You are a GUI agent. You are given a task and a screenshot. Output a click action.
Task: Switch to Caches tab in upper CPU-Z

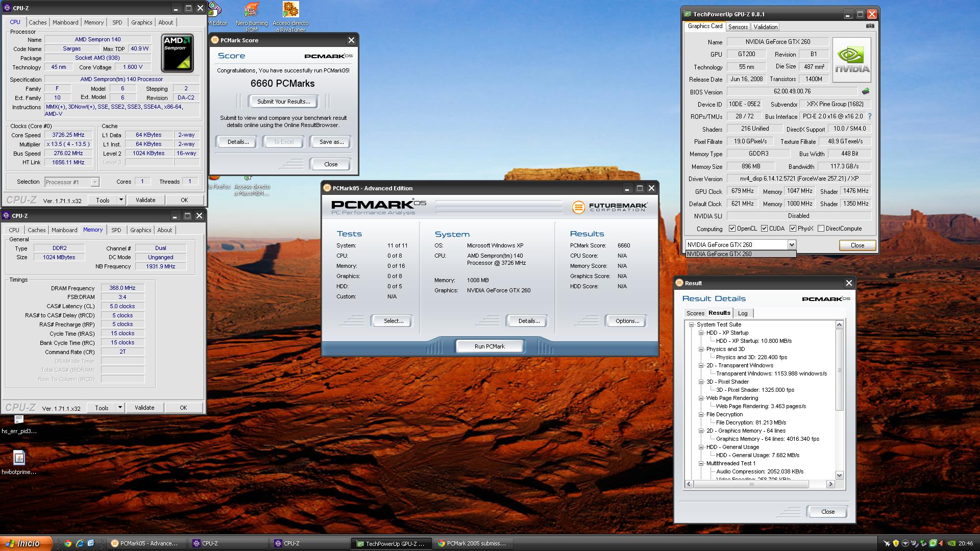tap(37, 22)
